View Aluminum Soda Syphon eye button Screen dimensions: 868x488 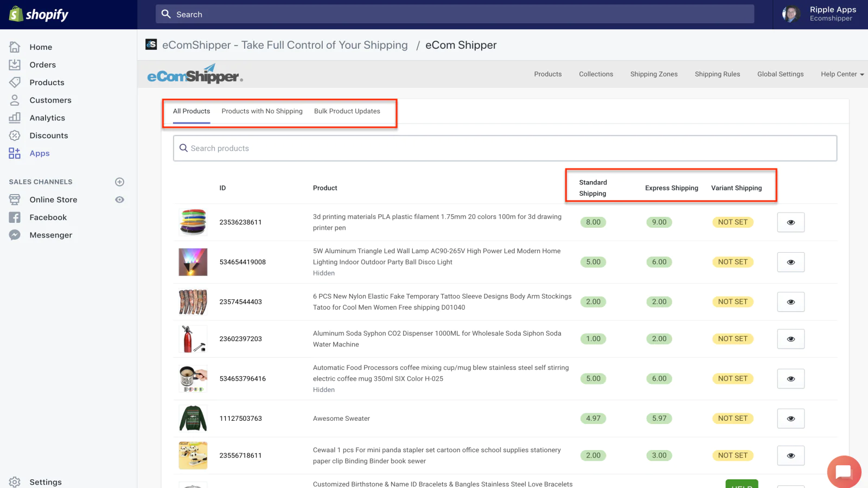791,339
